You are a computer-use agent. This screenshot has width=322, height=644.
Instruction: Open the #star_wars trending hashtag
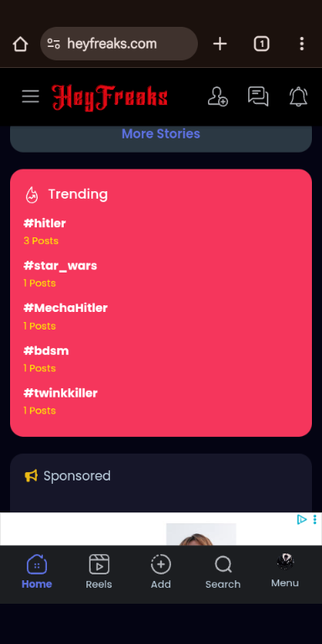tap(60, 266)
